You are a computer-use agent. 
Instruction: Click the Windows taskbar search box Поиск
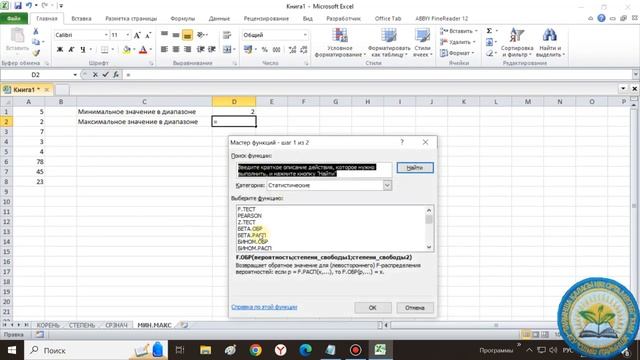coord(96,350)
